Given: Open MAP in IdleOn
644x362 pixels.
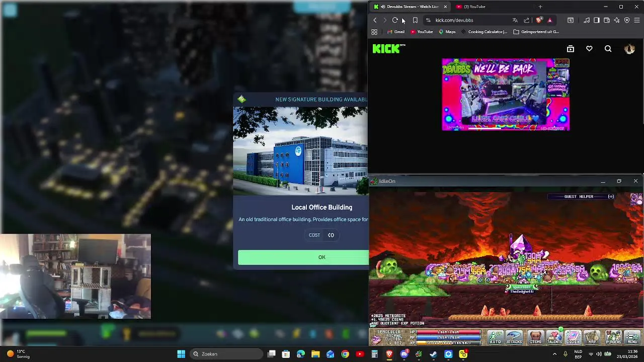Looking at the screenshot, I should pos(592,337).
